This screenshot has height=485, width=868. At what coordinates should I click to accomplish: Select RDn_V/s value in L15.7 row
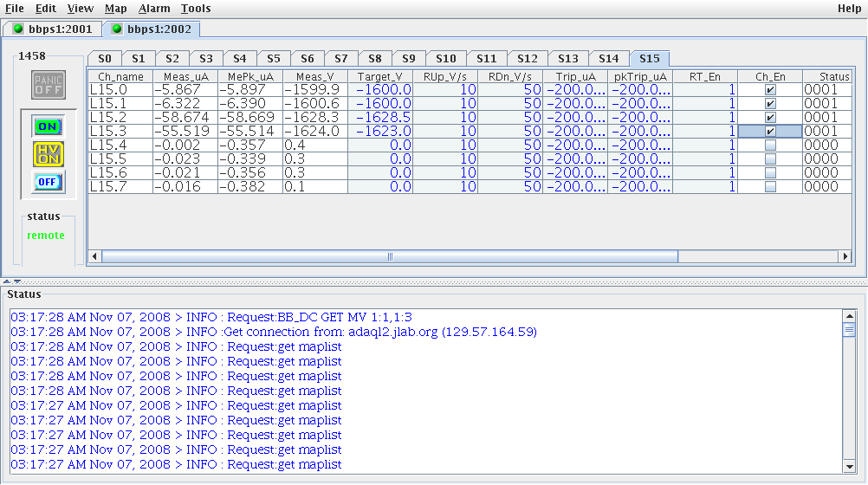pyautogui.click(x=510, y=186)
